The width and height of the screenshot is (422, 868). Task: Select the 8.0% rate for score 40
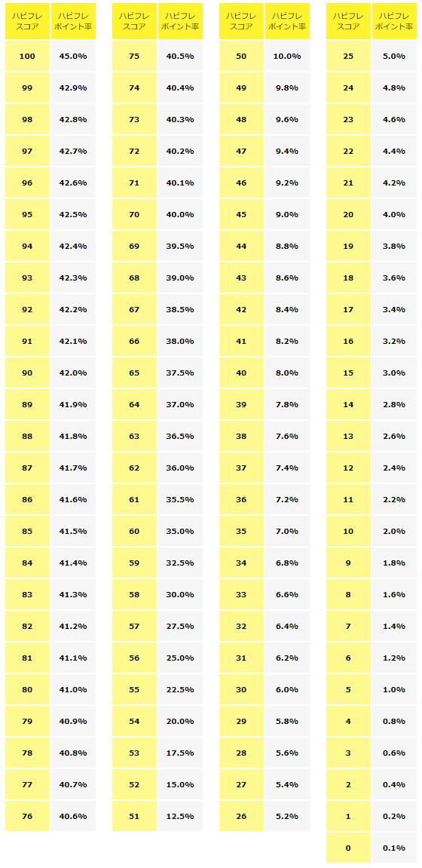287,373
